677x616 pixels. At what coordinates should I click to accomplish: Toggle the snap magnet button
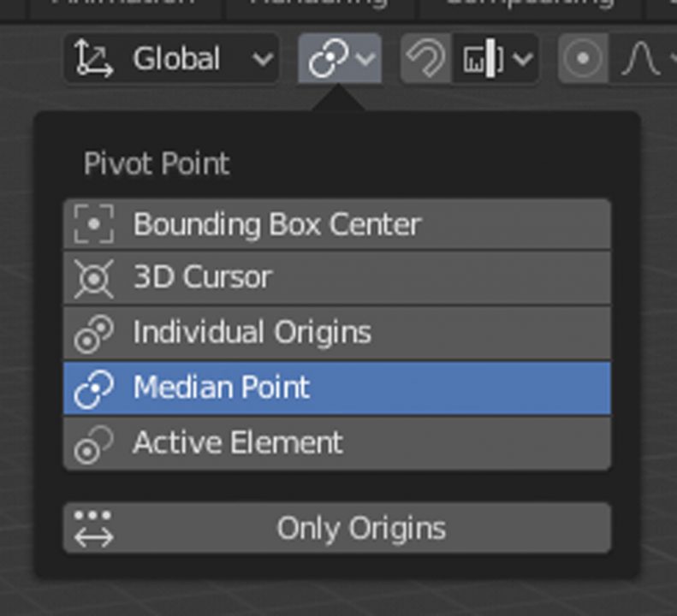coord(425,59)
